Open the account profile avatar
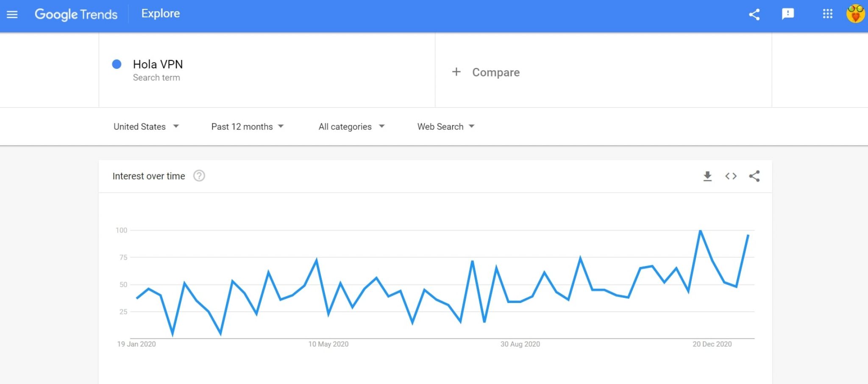The width and height of the screenshot is (868, 384). coord(855,14)
